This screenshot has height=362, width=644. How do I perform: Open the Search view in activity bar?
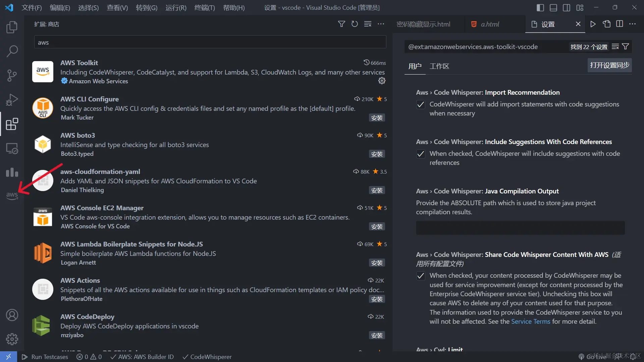coord(12,51)
